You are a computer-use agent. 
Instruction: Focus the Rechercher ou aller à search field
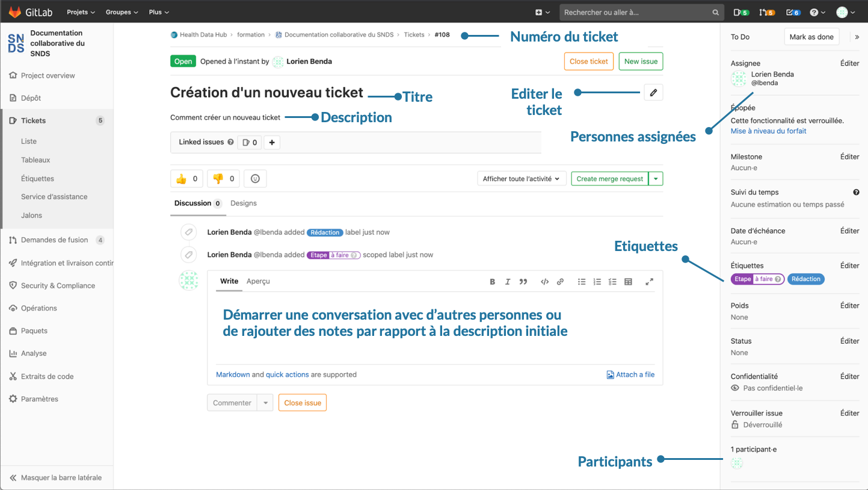click(x=636, y=12)
